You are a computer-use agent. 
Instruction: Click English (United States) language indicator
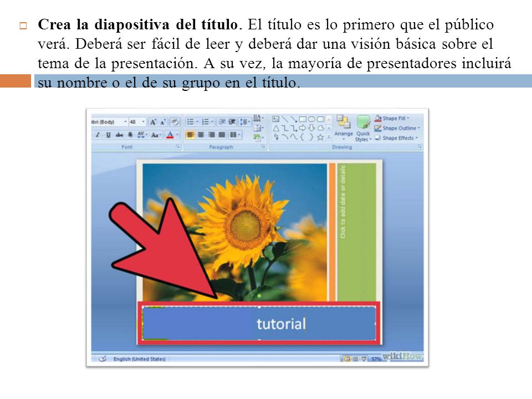click(140, 359)
